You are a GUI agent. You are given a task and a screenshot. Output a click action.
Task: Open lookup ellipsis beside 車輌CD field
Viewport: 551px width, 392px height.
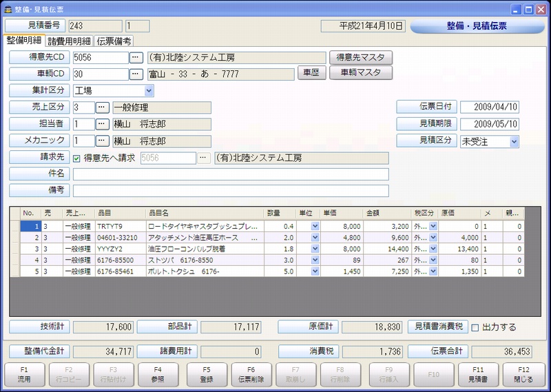click(136, 74)
